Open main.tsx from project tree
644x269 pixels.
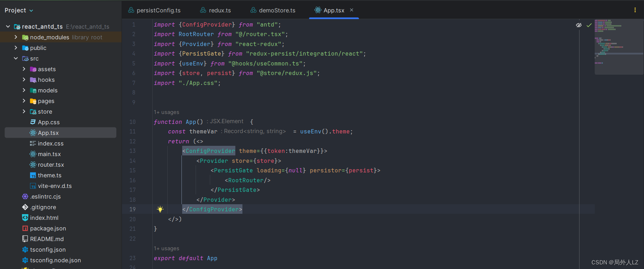coord(49,154)
